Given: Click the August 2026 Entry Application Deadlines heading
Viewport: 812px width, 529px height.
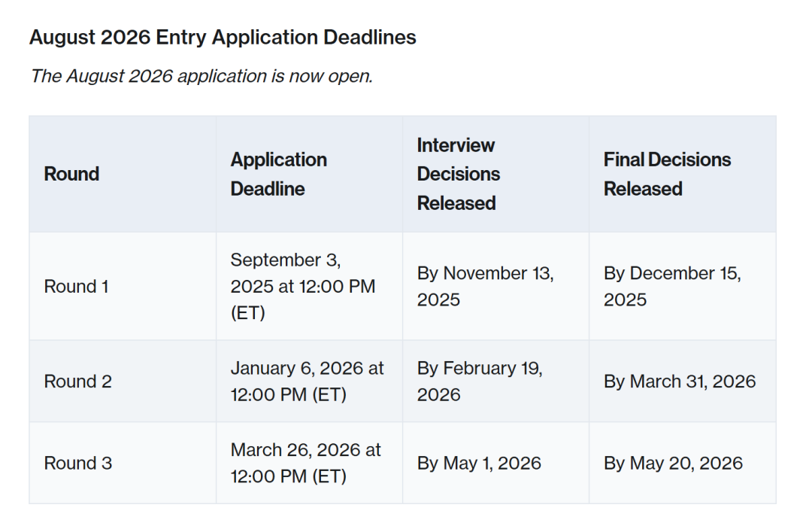Looking at the screenshot, I should coord(223,38).
